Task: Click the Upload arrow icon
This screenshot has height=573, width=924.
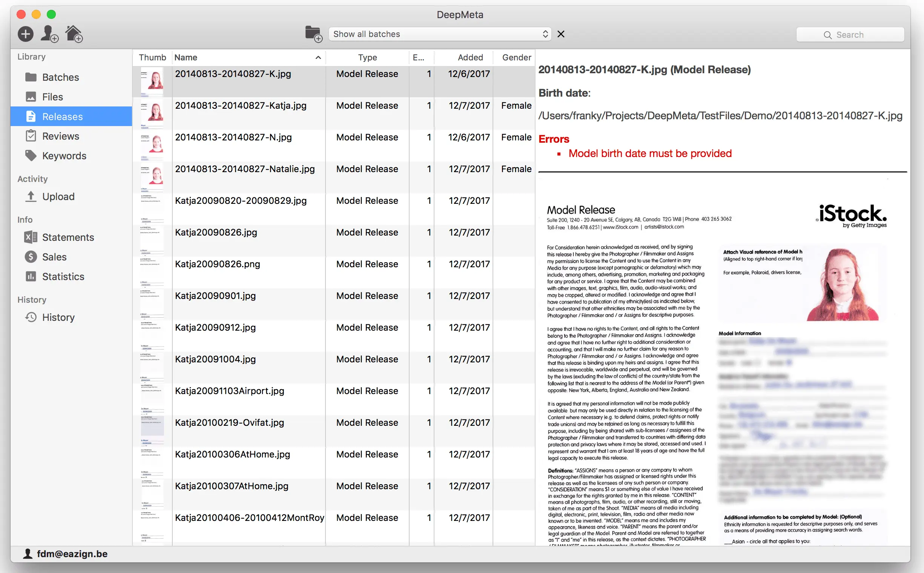Action: [x=31, y=196]
